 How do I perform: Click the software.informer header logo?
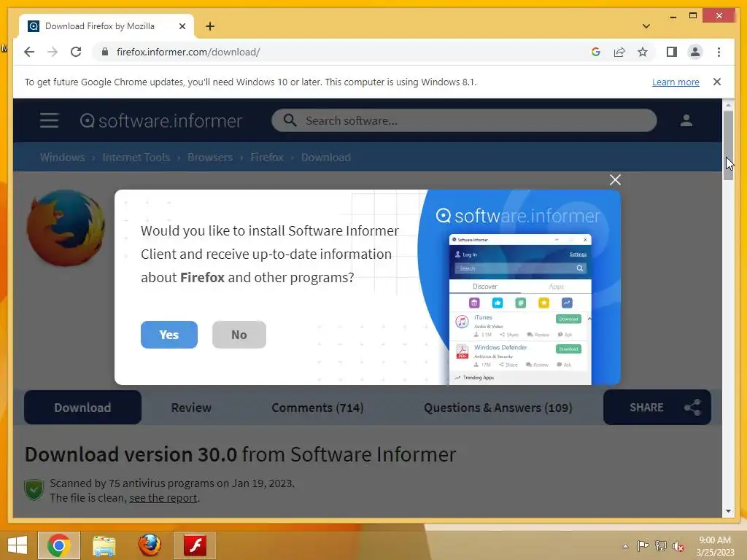(x=161, y=121)
